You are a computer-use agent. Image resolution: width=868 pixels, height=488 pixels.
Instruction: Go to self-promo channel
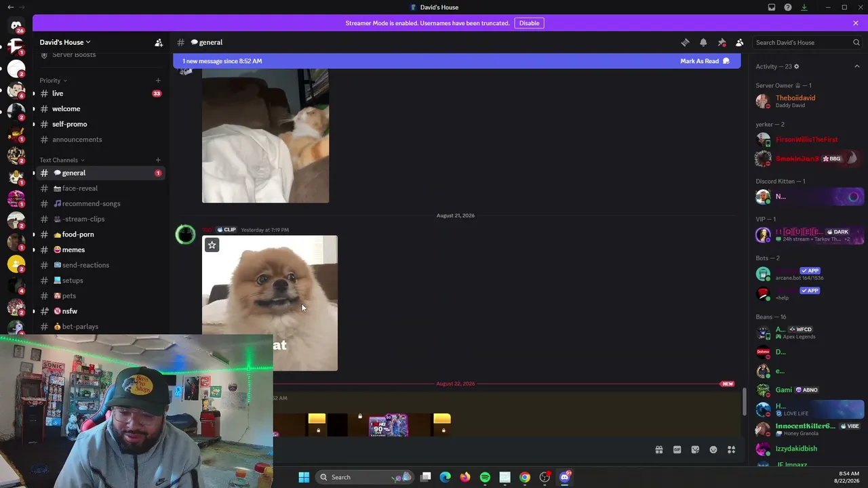pos(100,124)
